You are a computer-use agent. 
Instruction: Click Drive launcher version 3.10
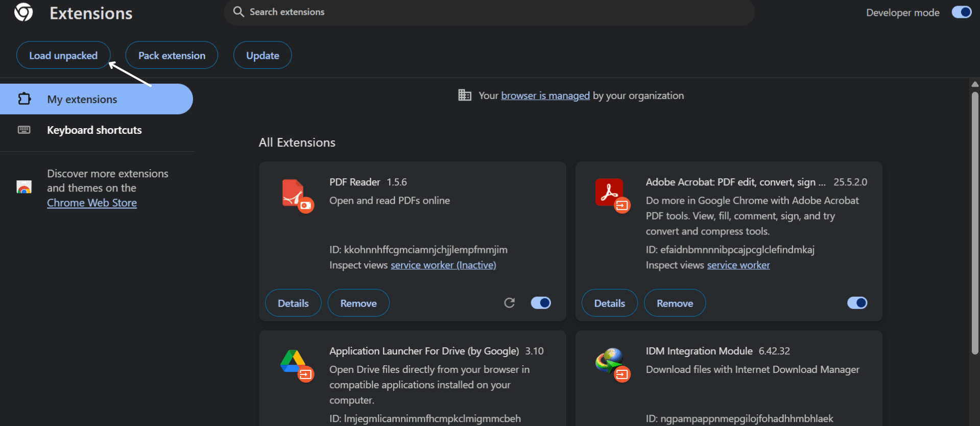(x=535, y=351)
